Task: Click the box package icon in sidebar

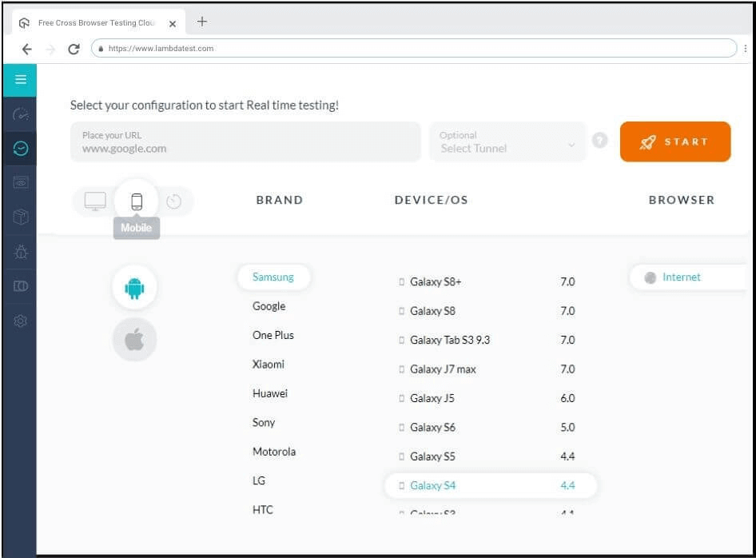Action: 21,217
